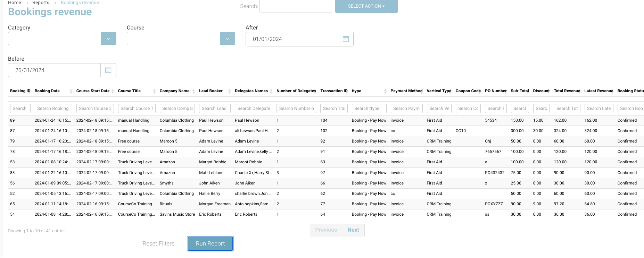Go to Next page of entries
Screen dimensions: 644x258
(353, 230)
